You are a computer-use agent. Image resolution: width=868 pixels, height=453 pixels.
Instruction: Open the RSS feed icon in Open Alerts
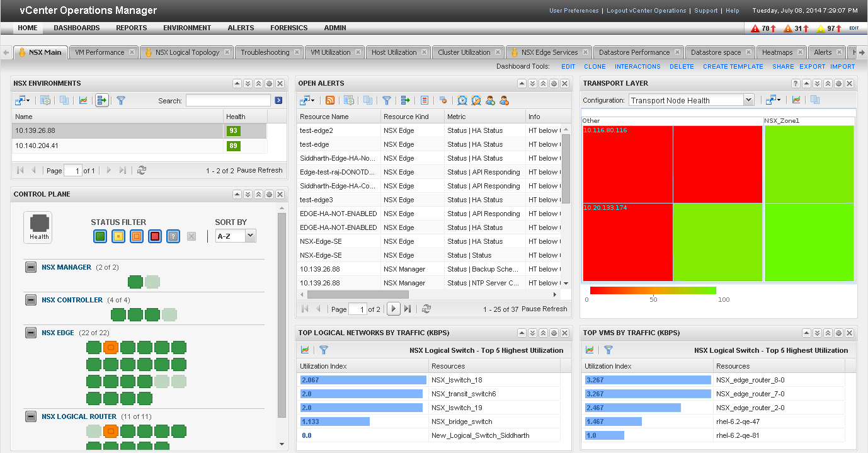(x=330, y=100)
